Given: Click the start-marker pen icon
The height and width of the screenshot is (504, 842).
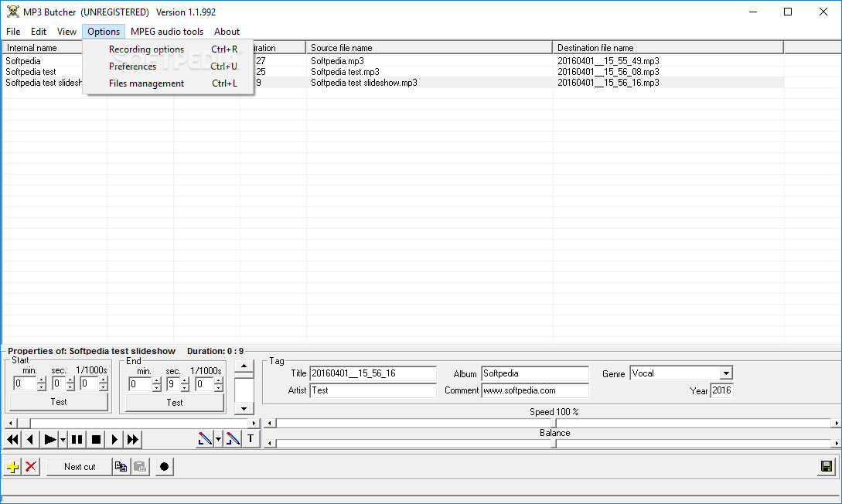Looking at the screenshot, I should [205, 439].
